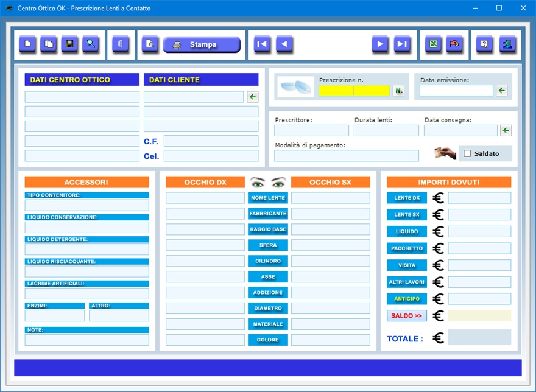Click the N. button beside Prescrizione number
The height and width of the screenshot is (392, 536).
[398, 91]
